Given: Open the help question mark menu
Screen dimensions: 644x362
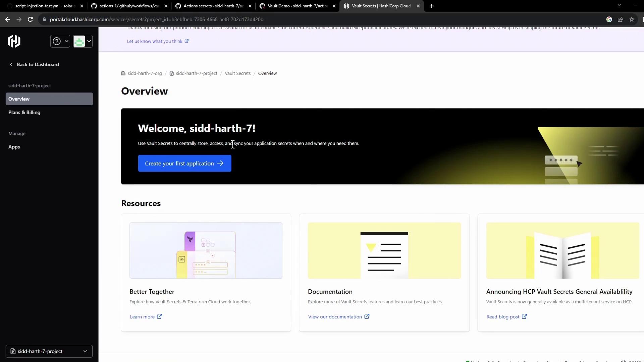Looking at the screenshot, I should pos(60,41).
